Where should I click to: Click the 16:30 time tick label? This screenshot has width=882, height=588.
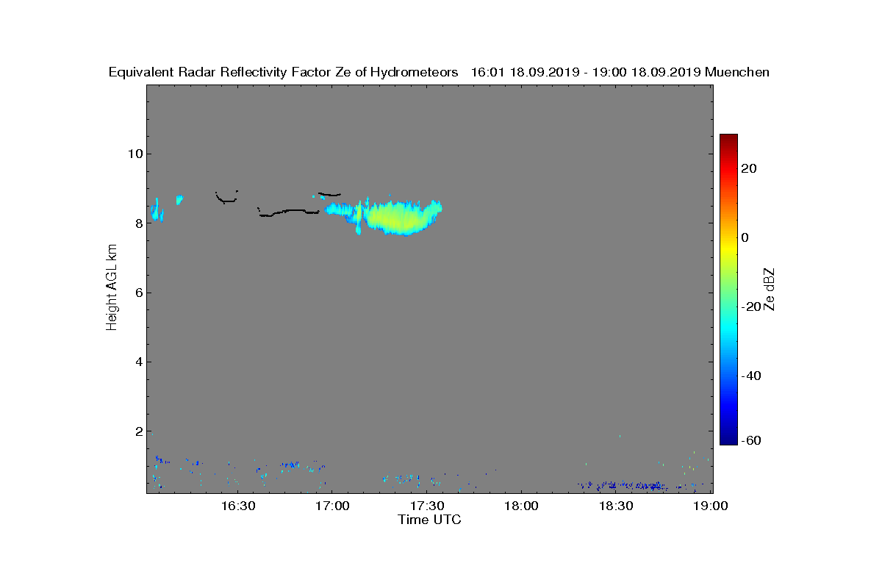237,506
